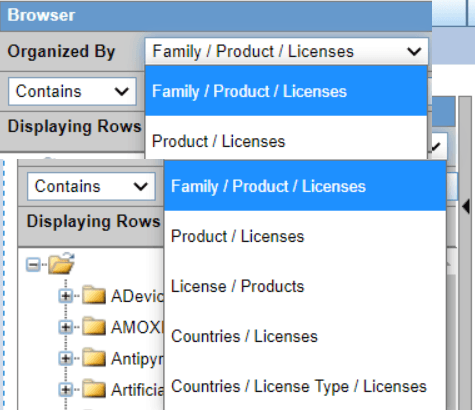Click folder icon beside Antipyr

pyautogui.click(x=94, y=357)
